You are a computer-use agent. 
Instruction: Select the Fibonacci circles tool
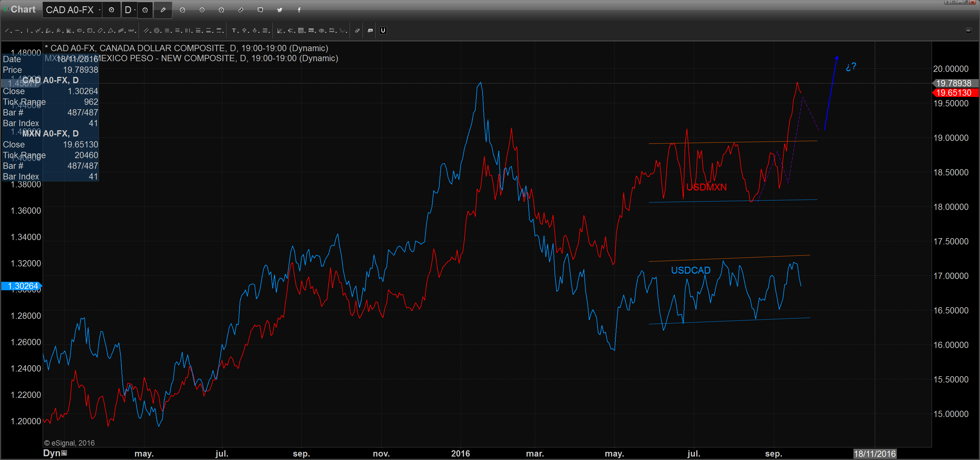pyautogui.click(x=157, y=30)
